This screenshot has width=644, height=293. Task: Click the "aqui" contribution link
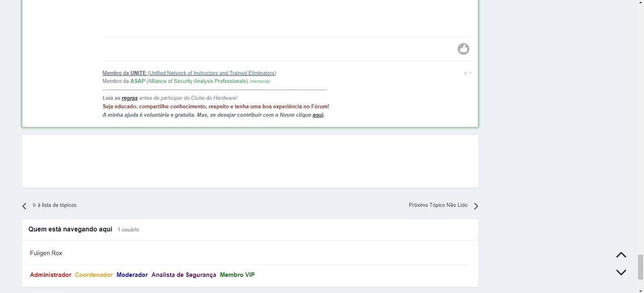tap(317, 115)
